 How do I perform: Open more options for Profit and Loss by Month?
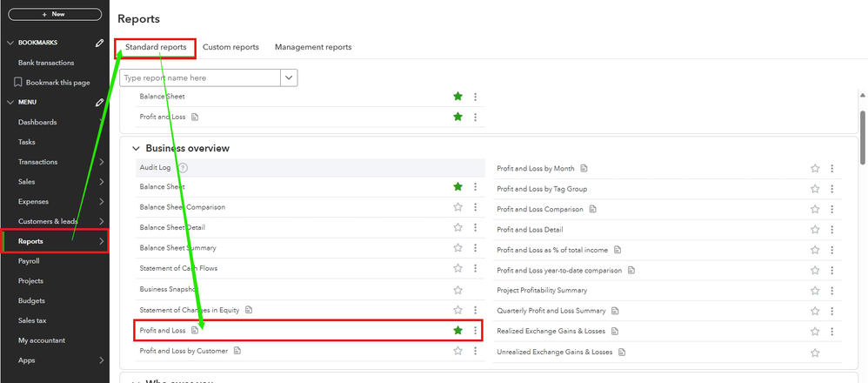coord(831,169)
